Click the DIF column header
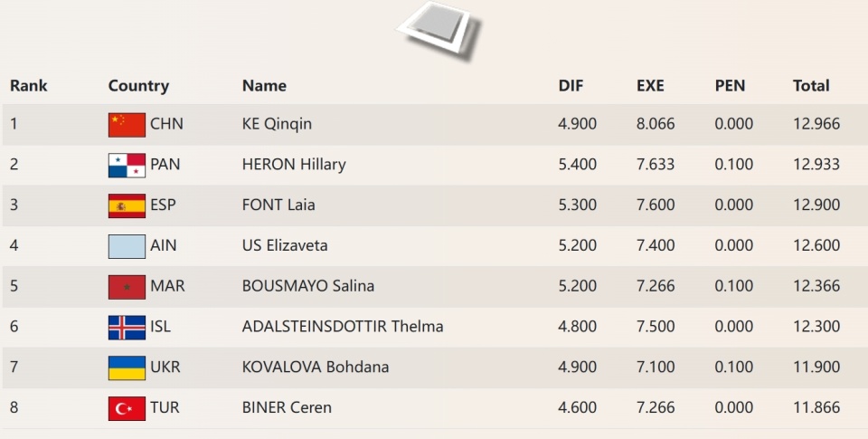 pos(571,86)
